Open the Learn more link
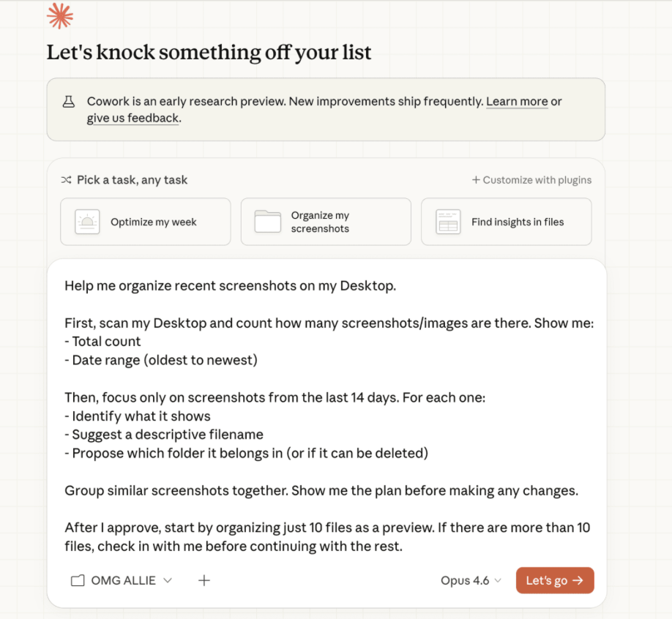This screenshot has height=619, width=672. 517,102
